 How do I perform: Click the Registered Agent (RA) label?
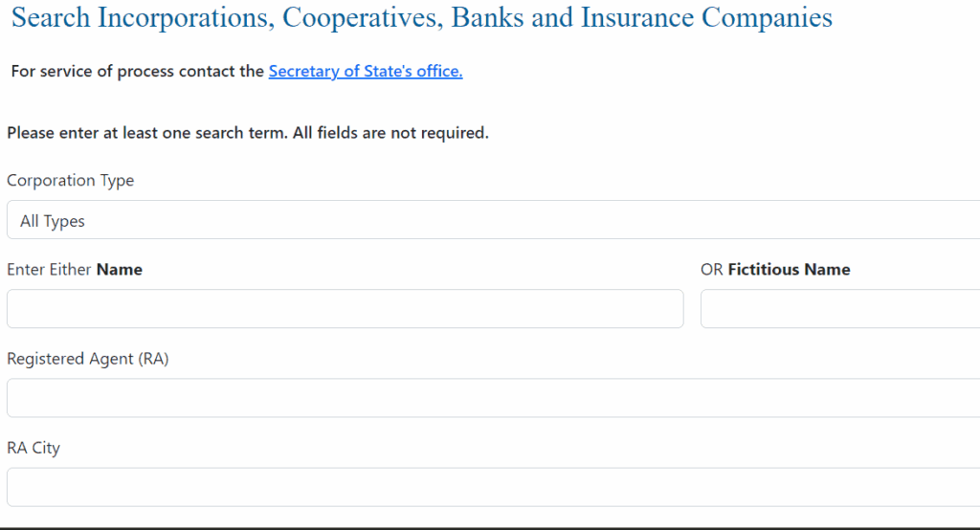(x=87, y=359)
